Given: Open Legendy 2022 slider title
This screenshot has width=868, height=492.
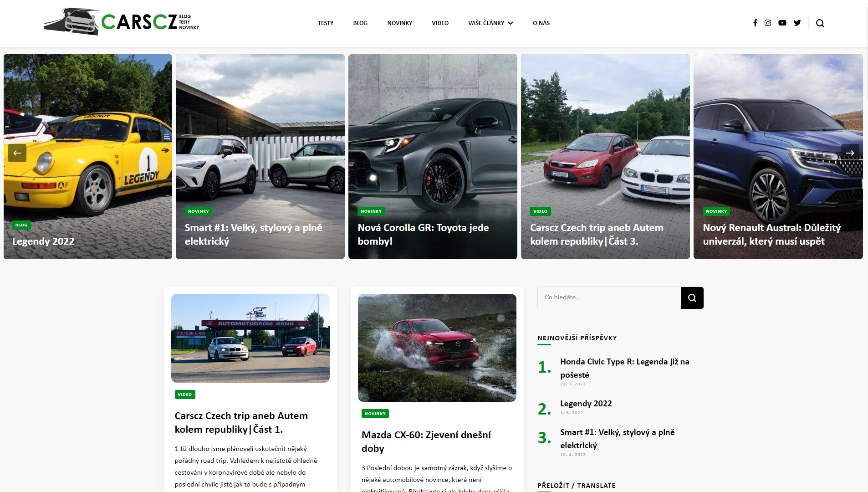Looking at the screenshot, I should click(43, 241).
